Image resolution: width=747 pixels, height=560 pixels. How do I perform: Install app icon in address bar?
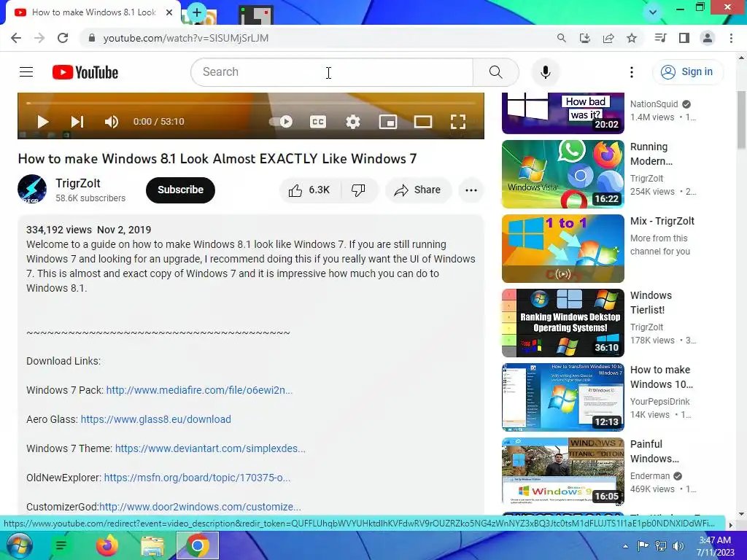585,38
